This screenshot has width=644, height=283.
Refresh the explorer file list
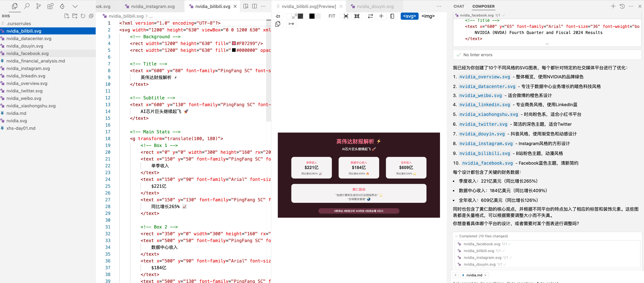point(83,16)
